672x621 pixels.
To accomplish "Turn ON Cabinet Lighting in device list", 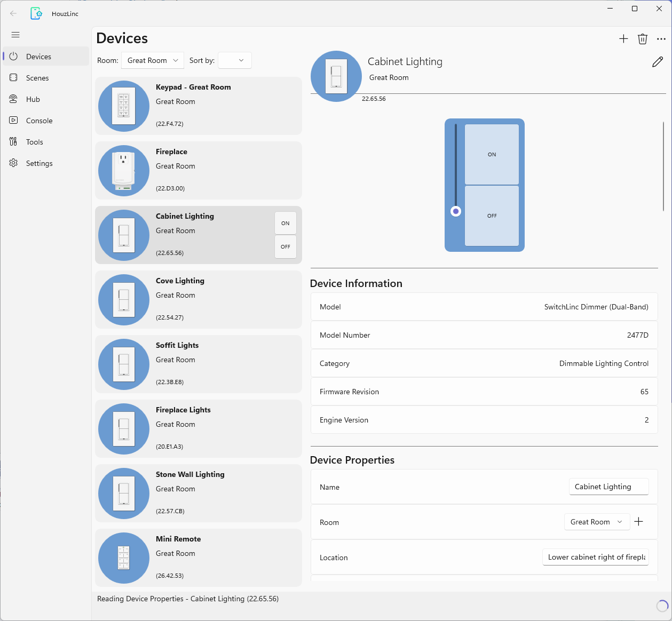I will coord(286,223).
